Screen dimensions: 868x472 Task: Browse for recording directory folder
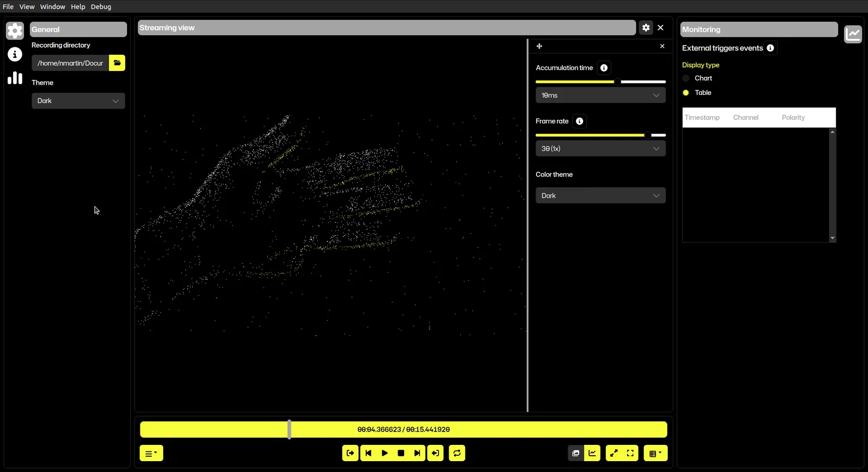[x=117, y=63]
